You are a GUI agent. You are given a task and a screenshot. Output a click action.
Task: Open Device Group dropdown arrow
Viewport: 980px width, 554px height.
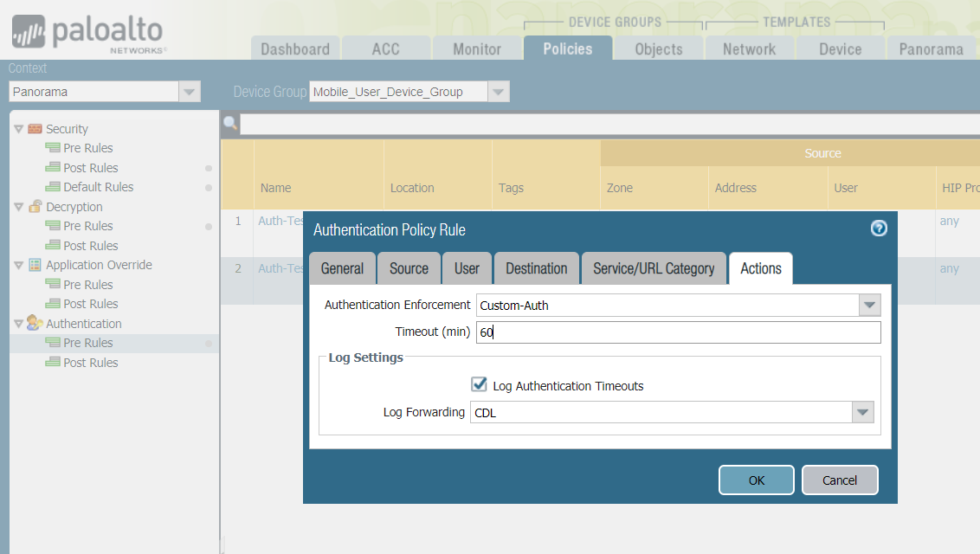pyautogui.click(x=498, y=92)
